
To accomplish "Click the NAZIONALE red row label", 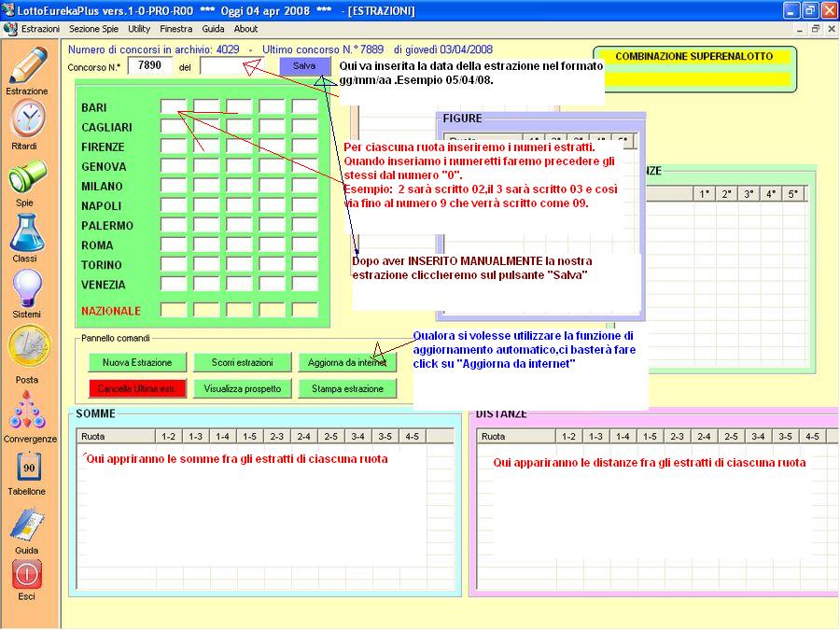I will tap(111, 311).
